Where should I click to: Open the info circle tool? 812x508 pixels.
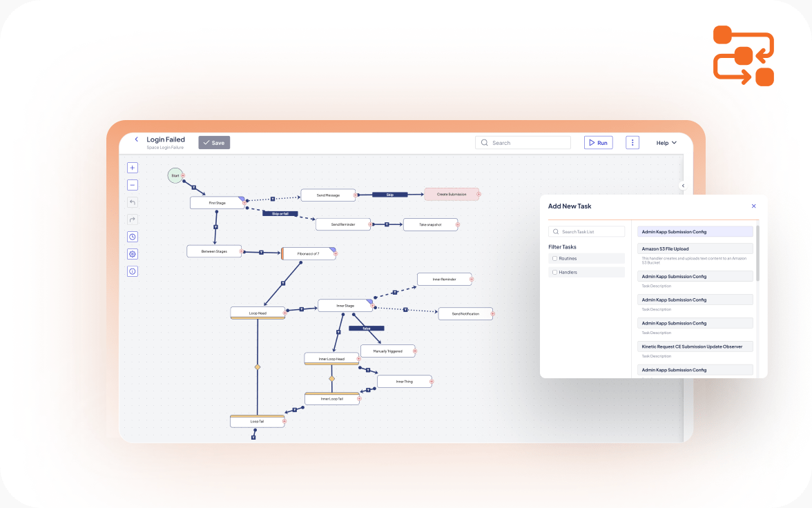133,271
